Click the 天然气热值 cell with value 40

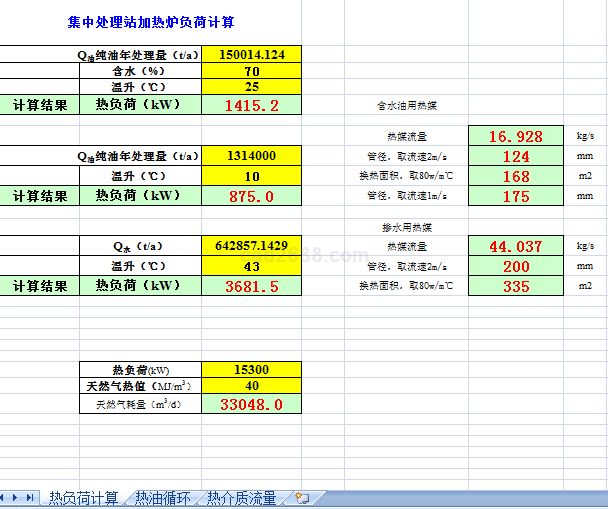coord(251,386)
